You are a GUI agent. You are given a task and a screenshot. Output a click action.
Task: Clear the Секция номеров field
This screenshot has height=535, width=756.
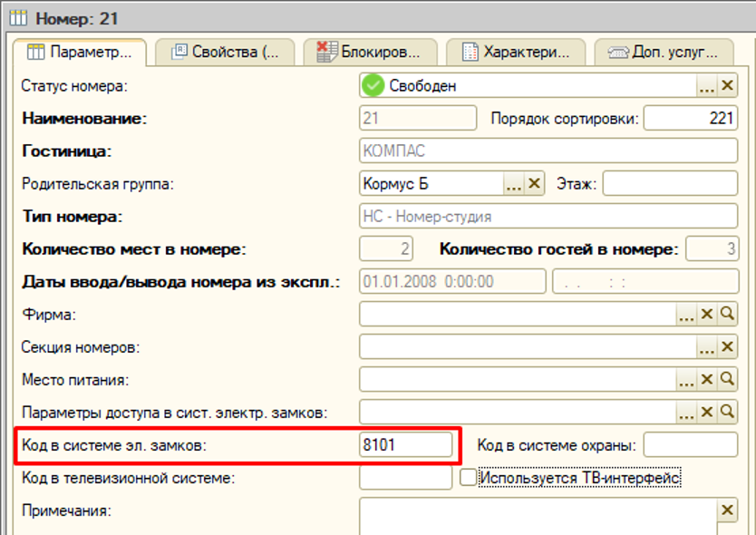coord(727,347)
